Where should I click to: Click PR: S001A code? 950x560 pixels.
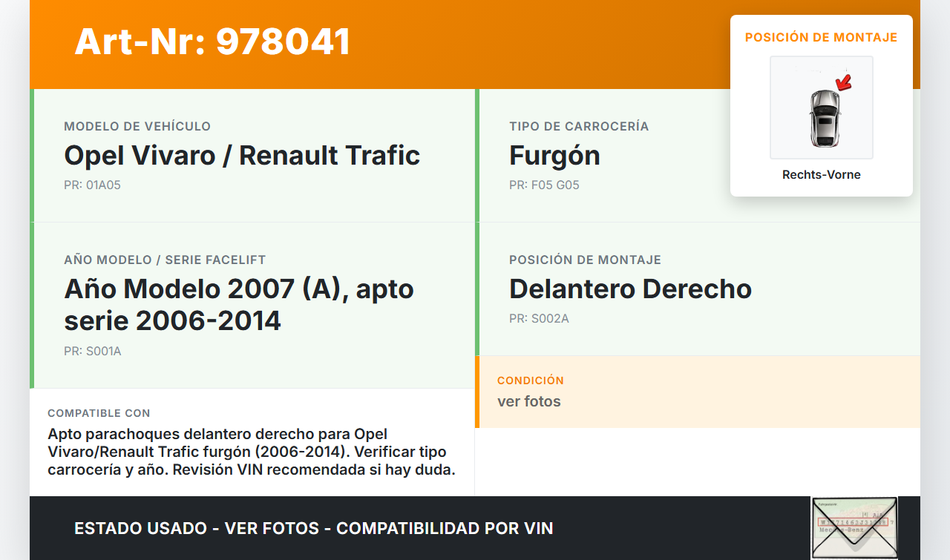[x=93, y=351]
